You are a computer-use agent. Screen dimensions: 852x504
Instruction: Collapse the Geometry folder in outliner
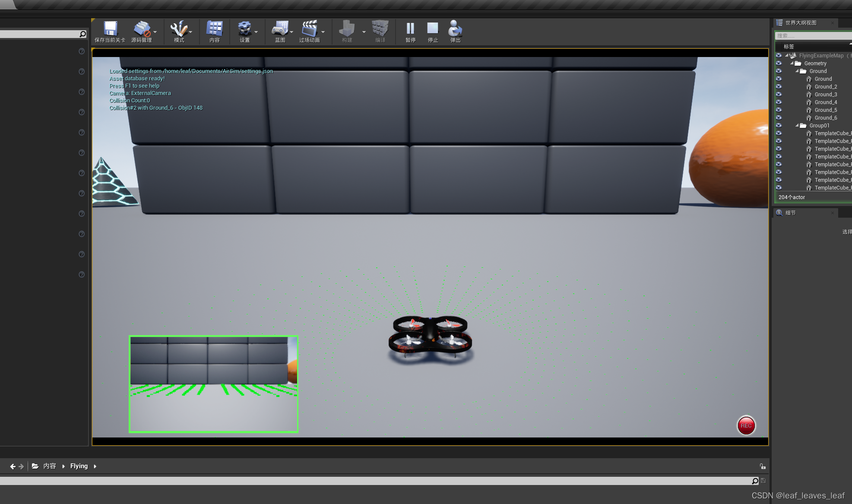point(792,63)
